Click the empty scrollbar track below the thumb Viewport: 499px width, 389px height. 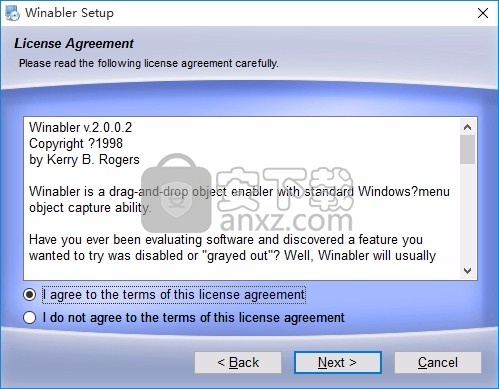click(x=467, y=213)
